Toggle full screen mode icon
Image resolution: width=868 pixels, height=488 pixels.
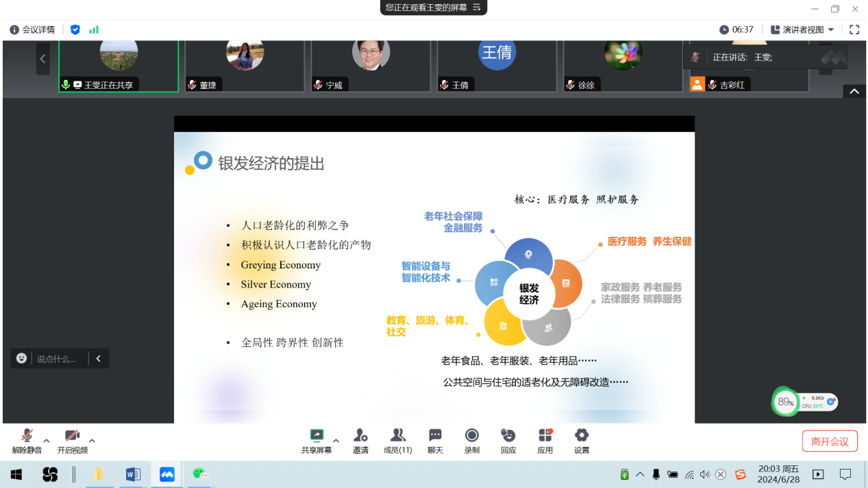[x=854, y=29]
